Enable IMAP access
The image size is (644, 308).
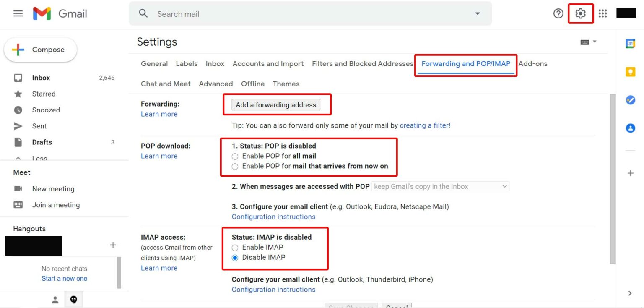click(x=235, y=248)
